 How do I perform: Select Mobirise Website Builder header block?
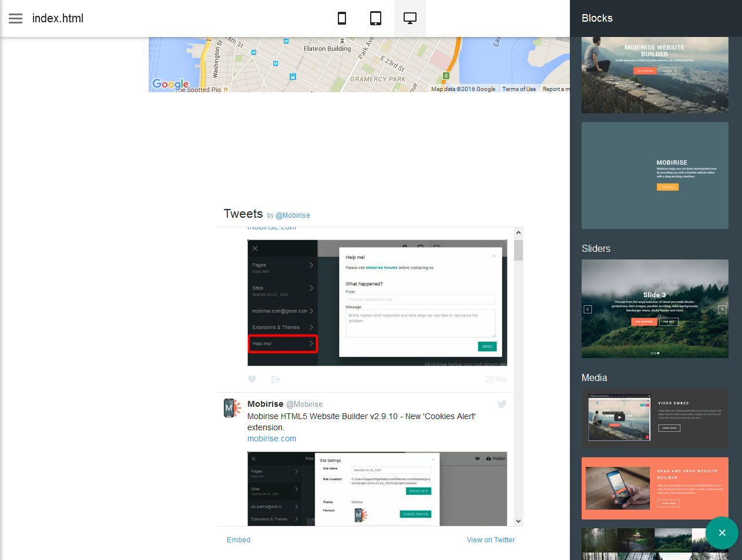click(x=655, y=75)
